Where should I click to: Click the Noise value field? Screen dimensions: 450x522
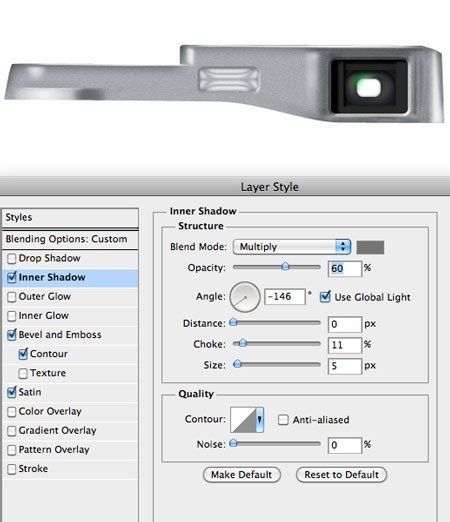[x=345, y=445]
